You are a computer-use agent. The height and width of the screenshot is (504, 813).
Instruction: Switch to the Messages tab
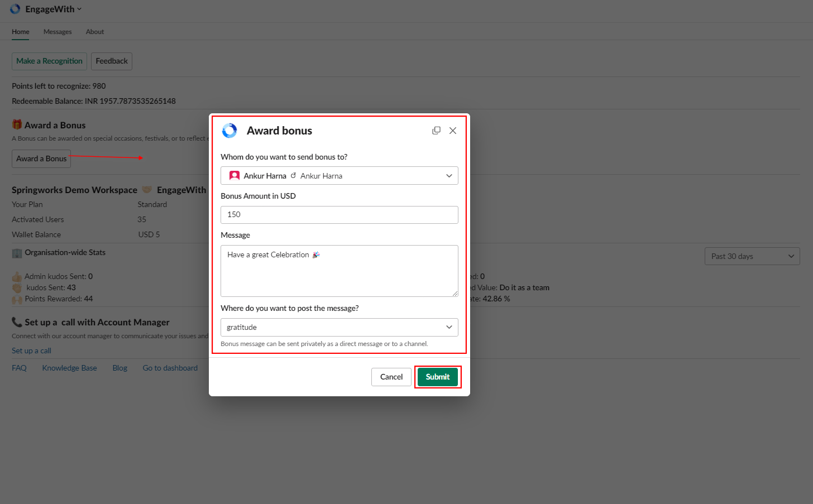tap(58, 32)
